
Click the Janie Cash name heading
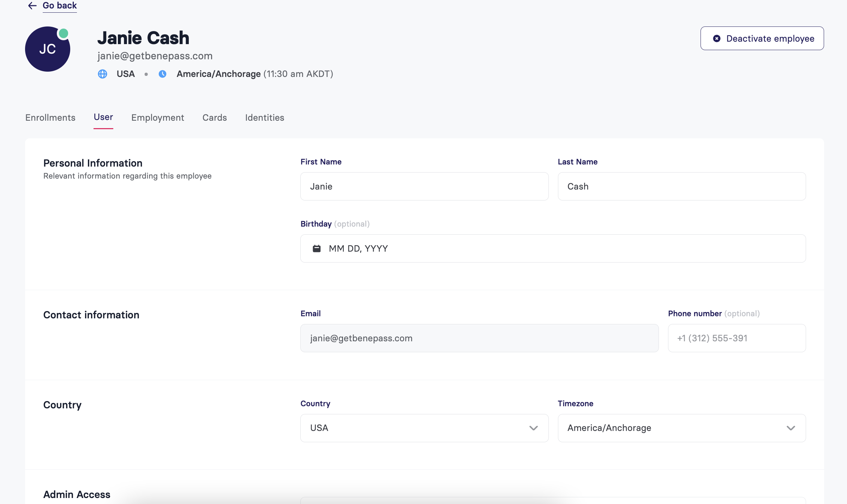coord(143,38)
